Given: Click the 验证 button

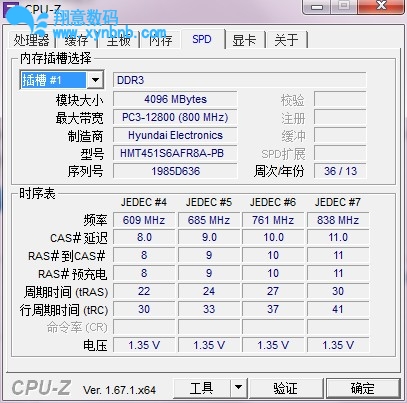Looking at the screenshot, I should (286, 388).
